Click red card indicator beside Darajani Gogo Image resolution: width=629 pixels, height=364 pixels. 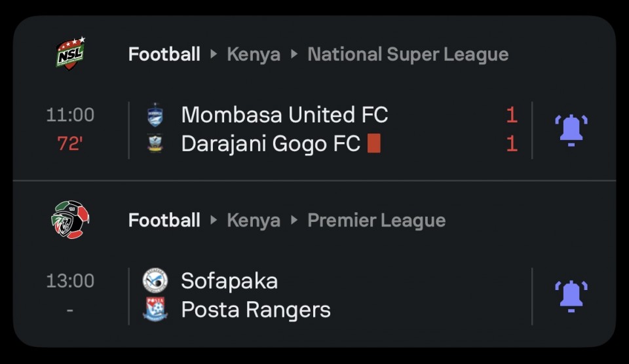pos(374,143)
